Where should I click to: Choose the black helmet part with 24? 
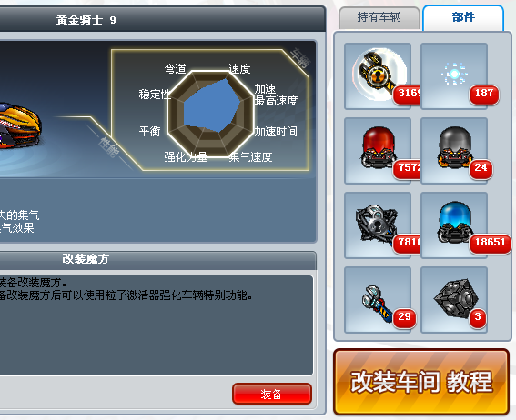454,151
